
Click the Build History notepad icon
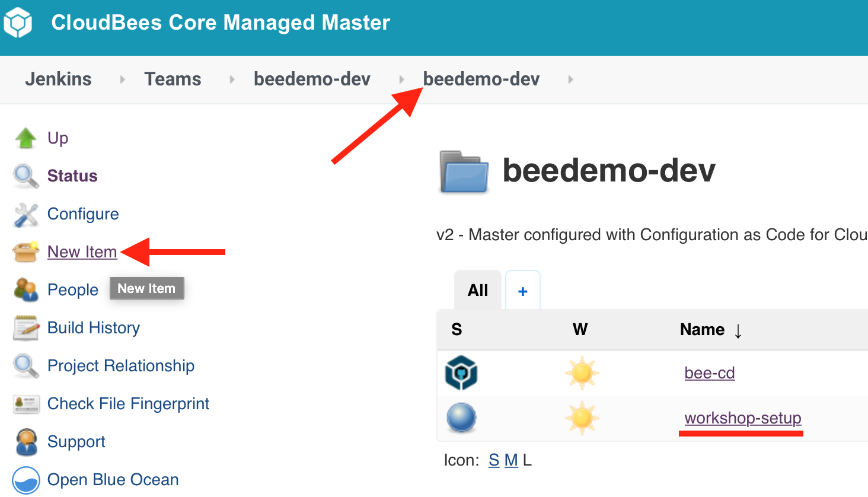point(26,328)
